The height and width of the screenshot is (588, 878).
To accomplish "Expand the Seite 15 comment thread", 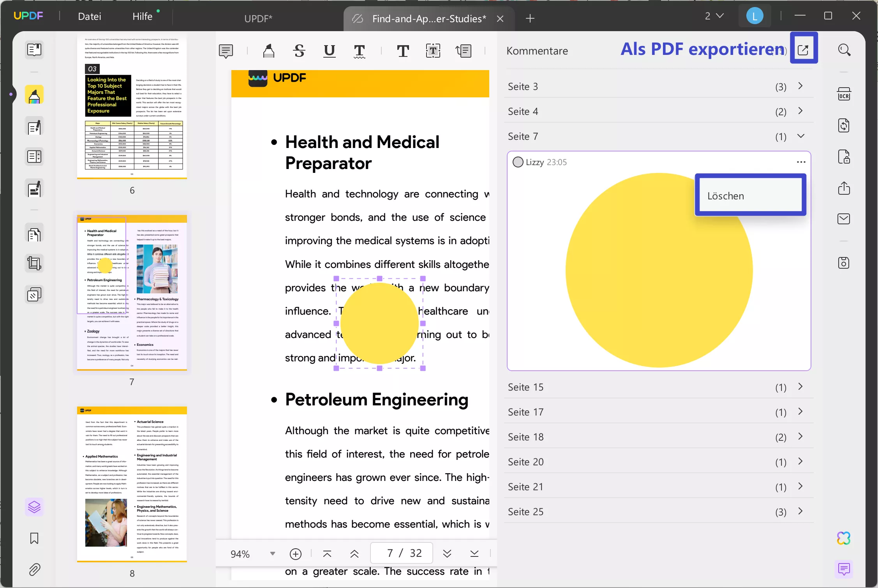I will [800, 387].
